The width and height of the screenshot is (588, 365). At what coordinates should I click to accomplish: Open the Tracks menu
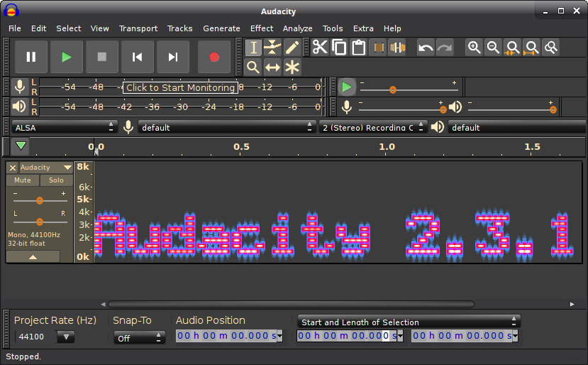[x=180, y=28]
